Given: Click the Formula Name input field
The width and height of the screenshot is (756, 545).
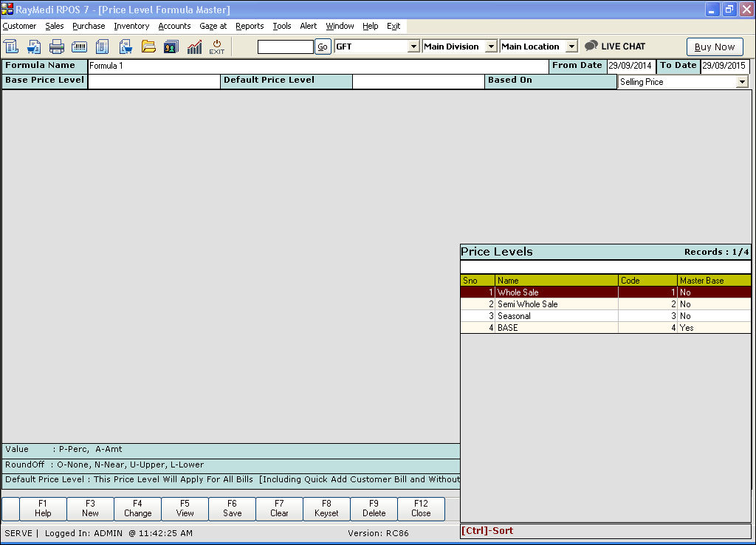Looking at the screenshot, I should (317, 66).
